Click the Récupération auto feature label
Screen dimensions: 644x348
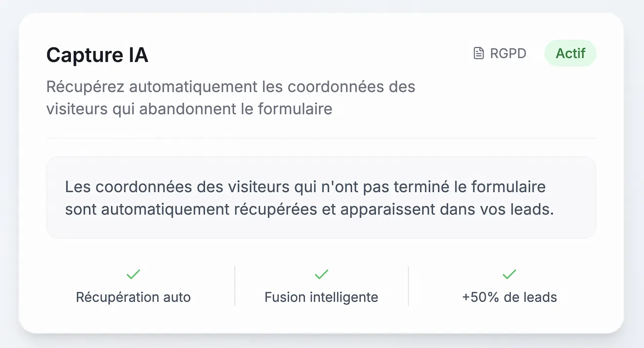point(133,297)
